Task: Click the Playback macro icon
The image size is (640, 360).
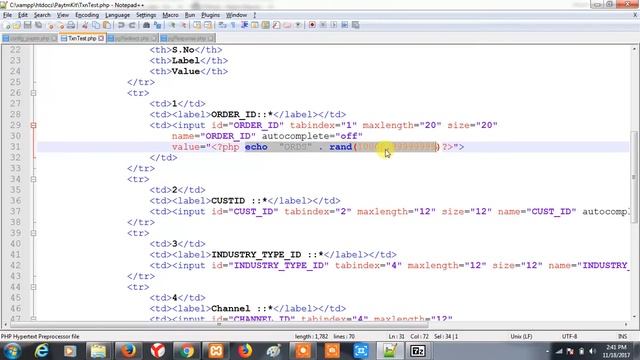Action: click(x=334, y=25)
